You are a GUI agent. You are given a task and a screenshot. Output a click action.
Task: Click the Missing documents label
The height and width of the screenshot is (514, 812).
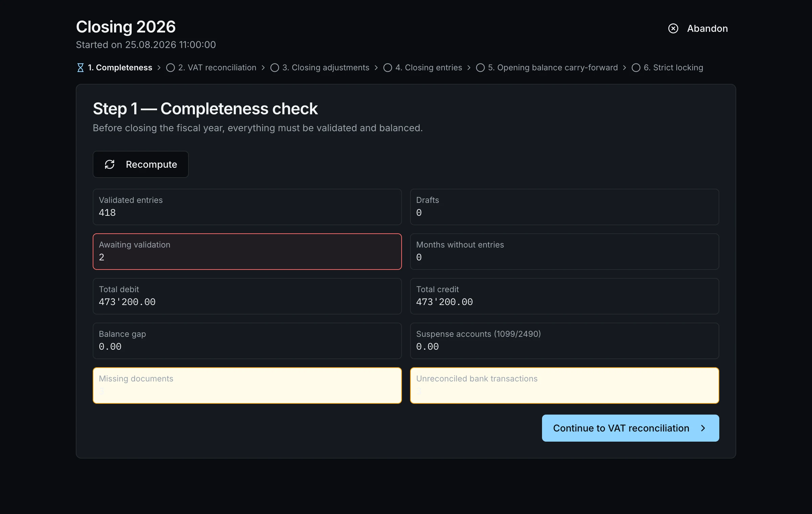tap(136, 379)
